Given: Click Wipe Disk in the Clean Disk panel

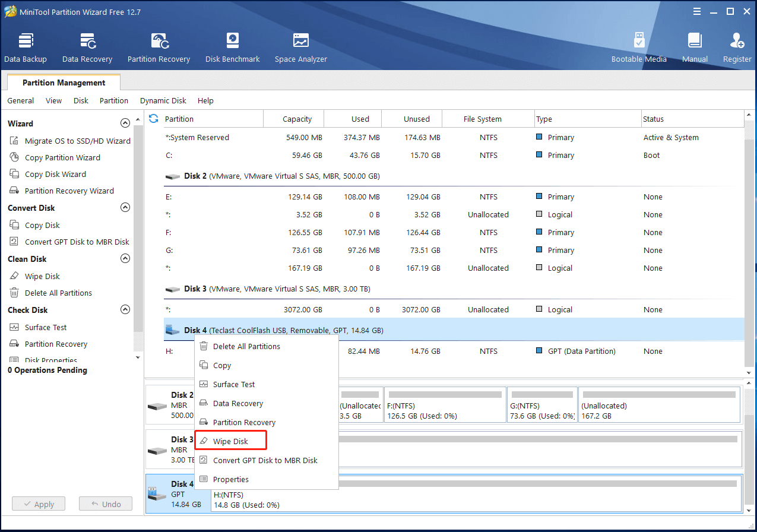Looking at the screenshot, I should click(x=35, y=276).
